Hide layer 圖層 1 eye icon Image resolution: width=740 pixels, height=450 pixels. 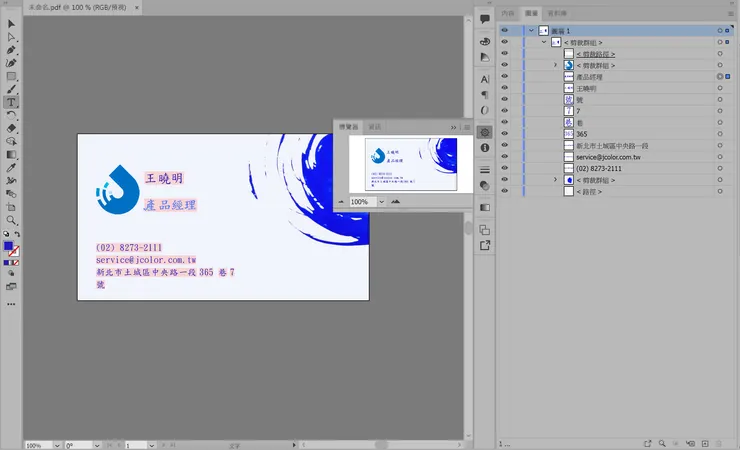point(505,30)
